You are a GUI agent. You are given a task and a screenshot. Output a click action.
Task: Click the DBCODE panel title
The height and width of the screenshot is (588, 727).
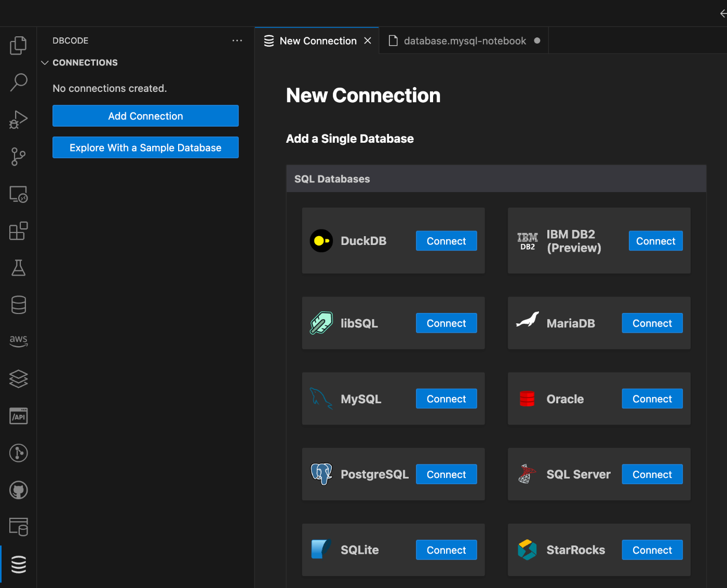71,40
